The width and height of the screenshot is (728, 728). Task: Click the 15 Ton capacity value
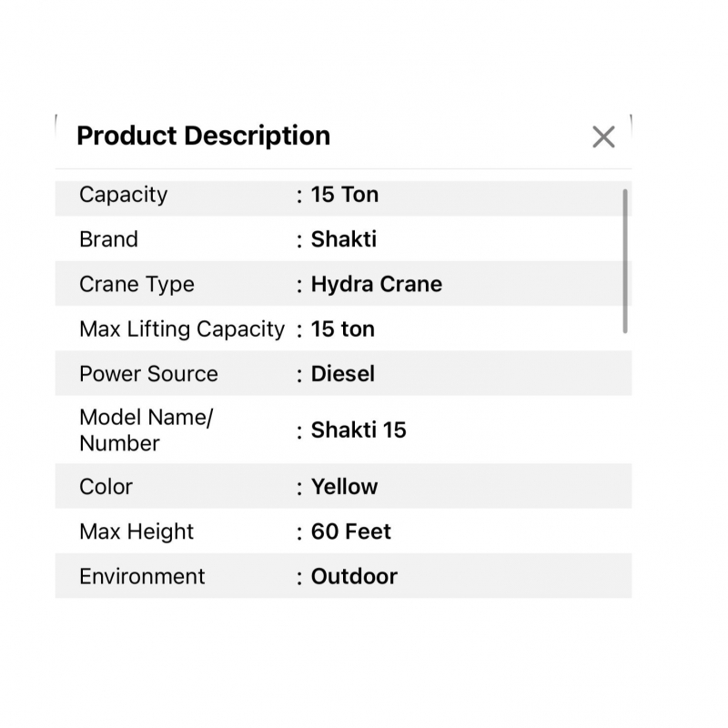tap(345, 195)
